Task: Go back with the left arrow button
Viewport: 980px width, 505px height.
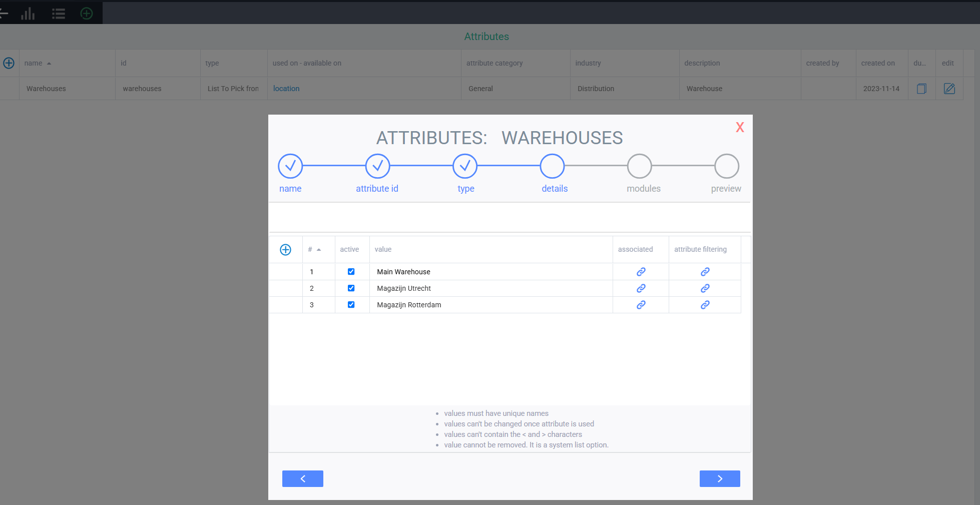Action: pos(303,479)
